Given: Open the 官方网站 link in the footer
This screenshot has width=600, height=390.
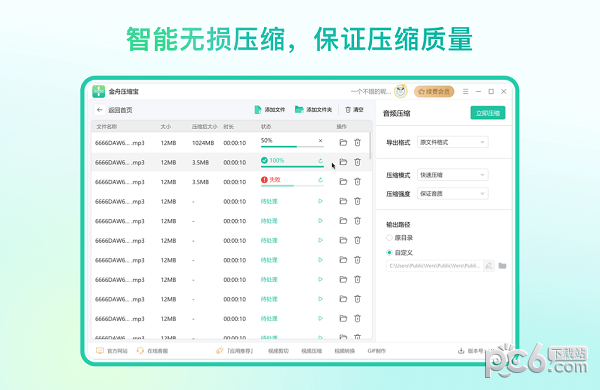Looking at the screenshot, I should 112,351.
